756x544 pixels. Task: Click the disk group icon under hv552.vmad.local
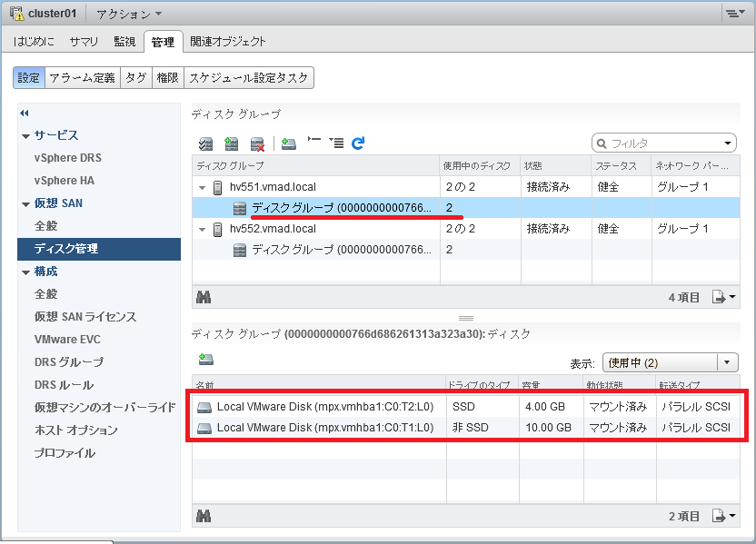pos(240,250)
